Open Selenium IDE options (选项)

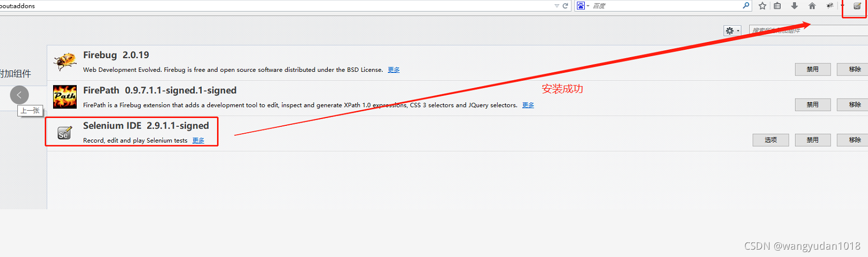(x=771, y=140)
